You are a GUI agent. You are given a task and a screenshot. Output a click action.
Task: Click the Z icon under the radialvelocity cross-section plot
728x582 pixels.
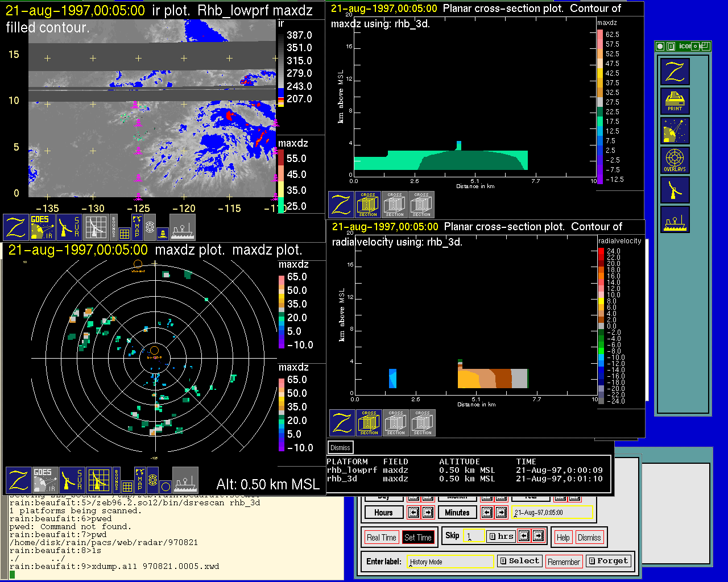[x=342, y=423]
